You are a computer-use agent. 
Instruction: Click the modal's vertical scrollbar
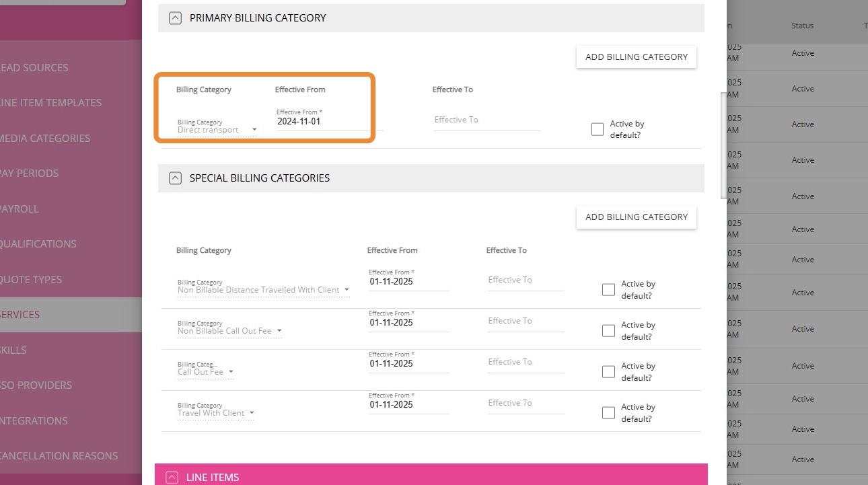[723, 145]
